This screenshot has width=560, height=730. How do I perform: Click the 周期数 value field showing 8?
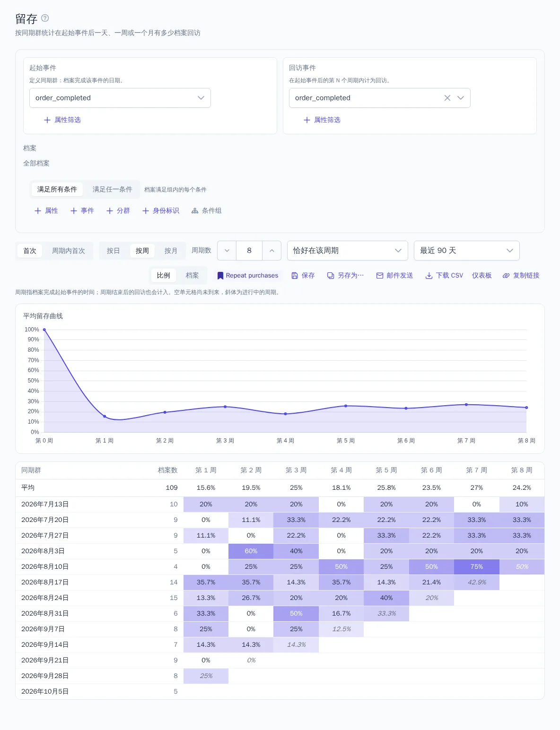[249, 251]
